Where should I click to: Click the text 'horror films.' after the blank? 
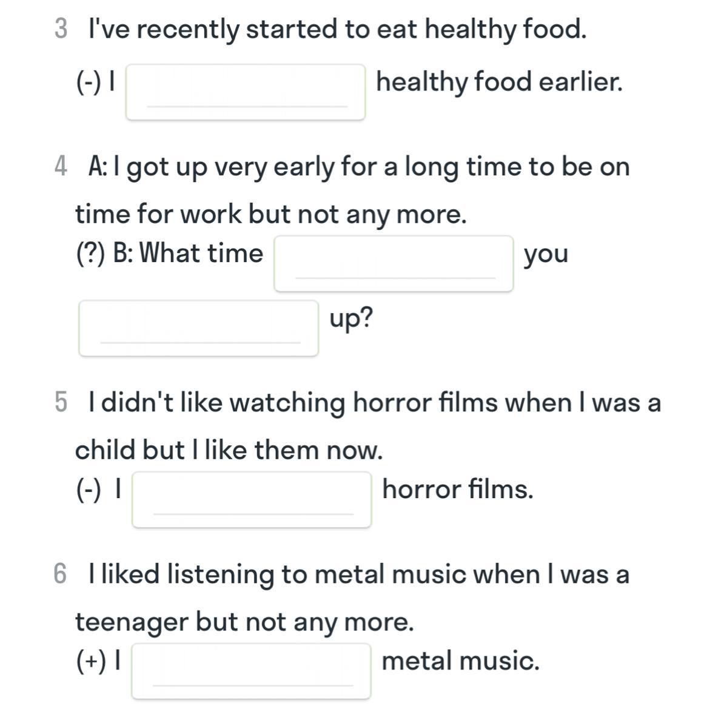(x=458, y=489)
